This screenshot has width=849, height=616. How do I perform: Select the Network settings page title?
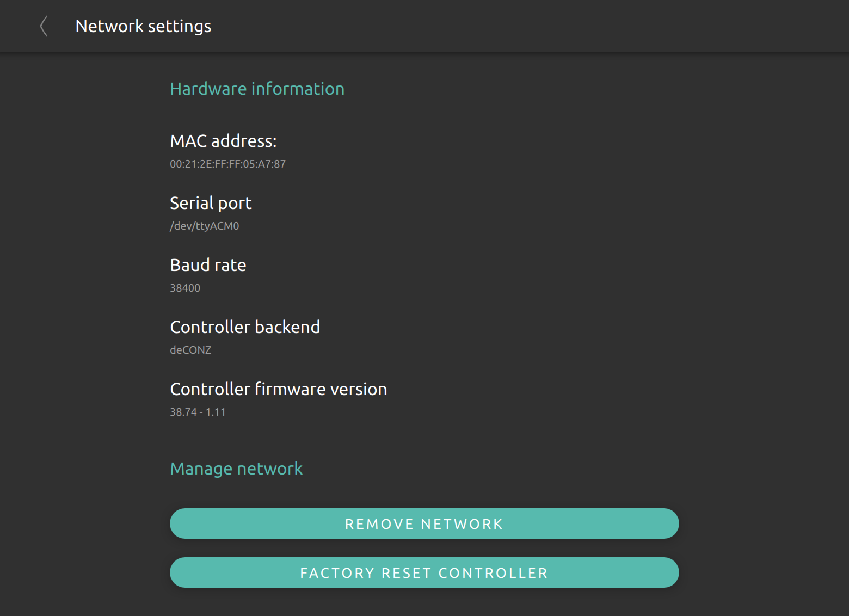pos(143,26)
